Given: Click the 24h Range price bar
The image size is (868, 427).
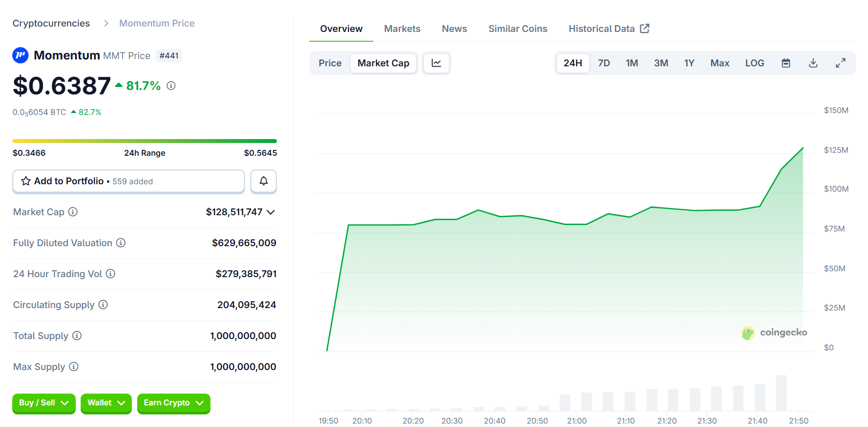Looking at the screenshot, I should pyautogui.click(x=145, y=141).
